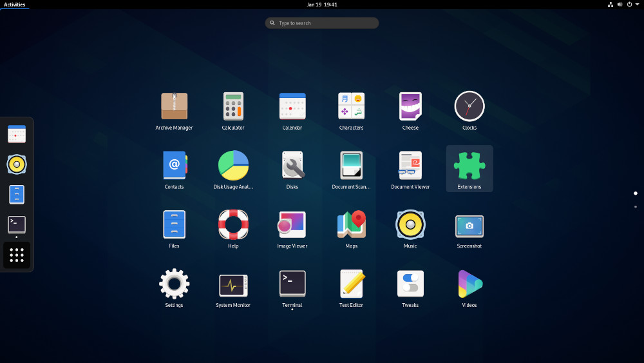Open the Disks utility
Viewport: 644px width, 363px height.
(292, 169)
